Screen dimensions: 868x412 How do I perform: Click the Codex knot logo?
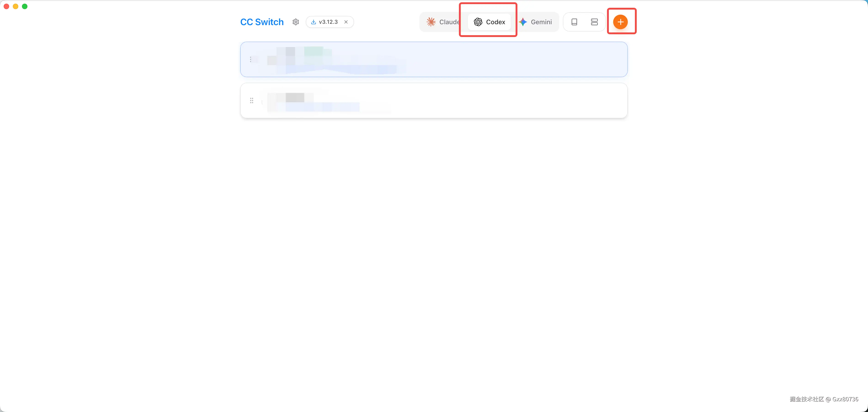pyautogui.click(x=478, y=22)
